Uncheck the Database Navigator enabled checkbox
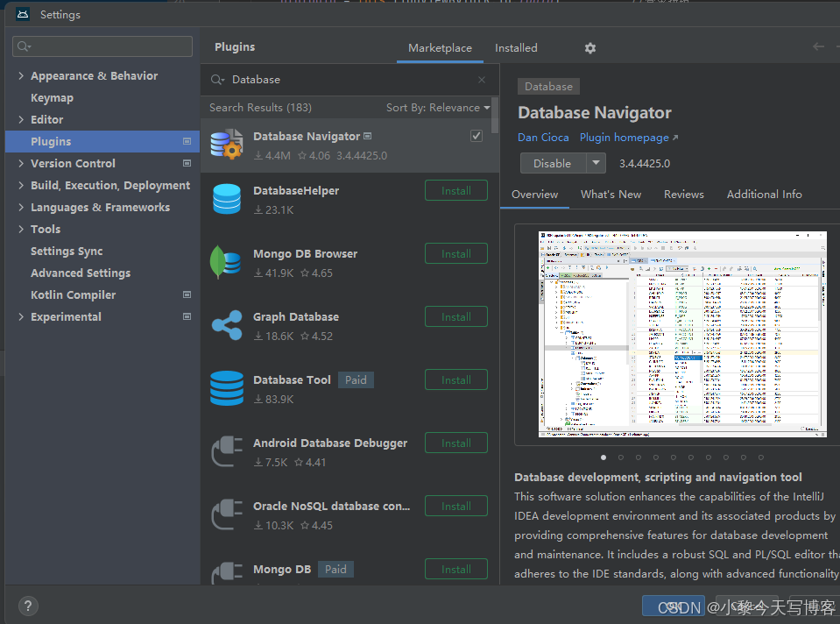 click(476, 136)
